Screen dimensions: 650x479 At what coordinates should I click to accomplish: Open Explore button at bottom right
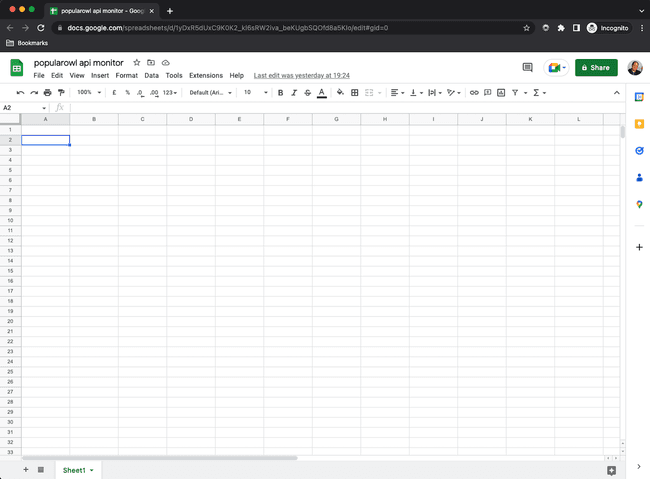[x=611, y=470]
